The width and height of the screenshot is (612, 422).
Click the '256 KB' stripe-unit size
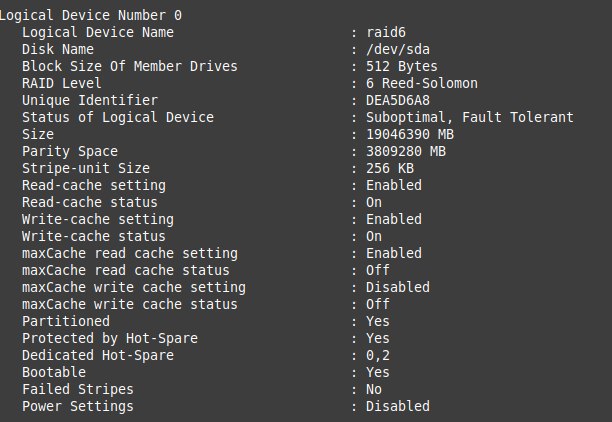click(x=390, y=169)
